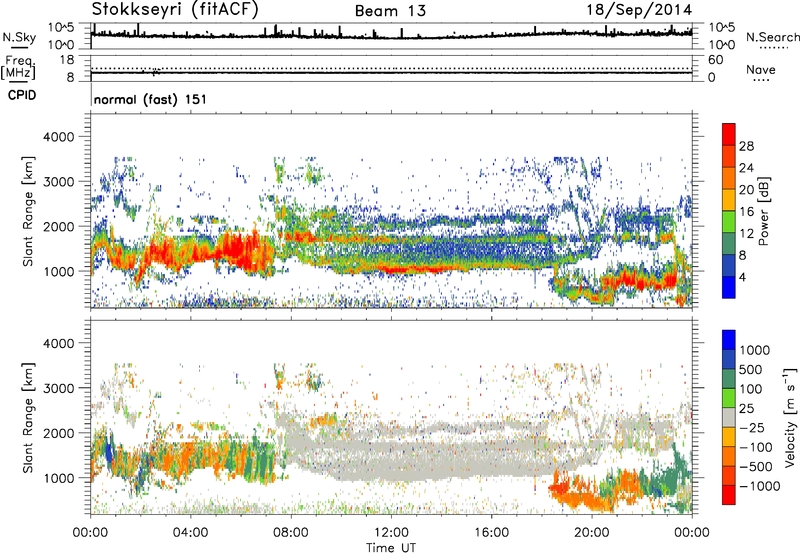Screen dimensions: 800x554
Task: Click the 'Beam 13' label
Action: tap(390, 11)
